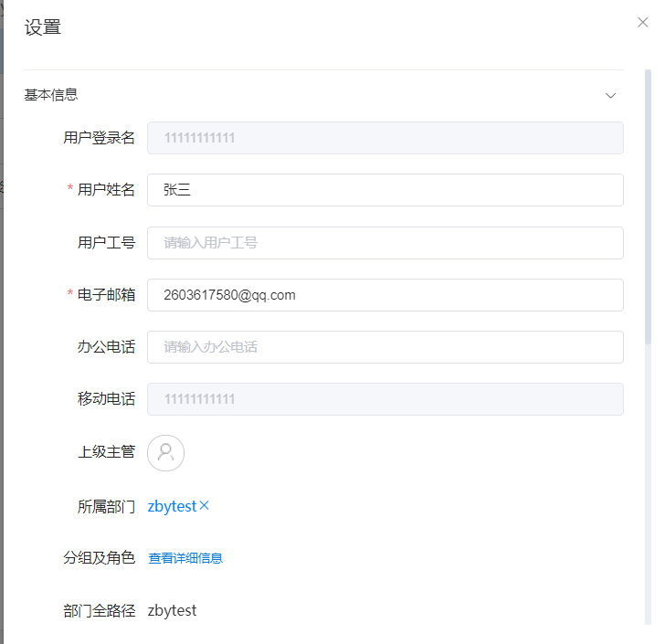Viewport: 665px width, 644px height.
Task: Click the 分组及角色 label
Action: click(99, 558)
